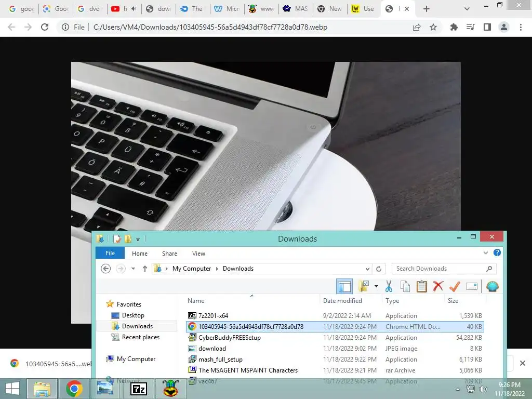Open Chrome three-dot menu

[521, 27]
